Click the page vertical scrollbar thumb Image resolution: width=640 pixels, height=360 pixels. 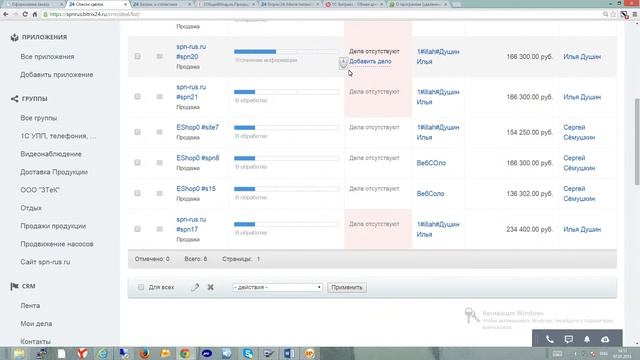[636, 141]
